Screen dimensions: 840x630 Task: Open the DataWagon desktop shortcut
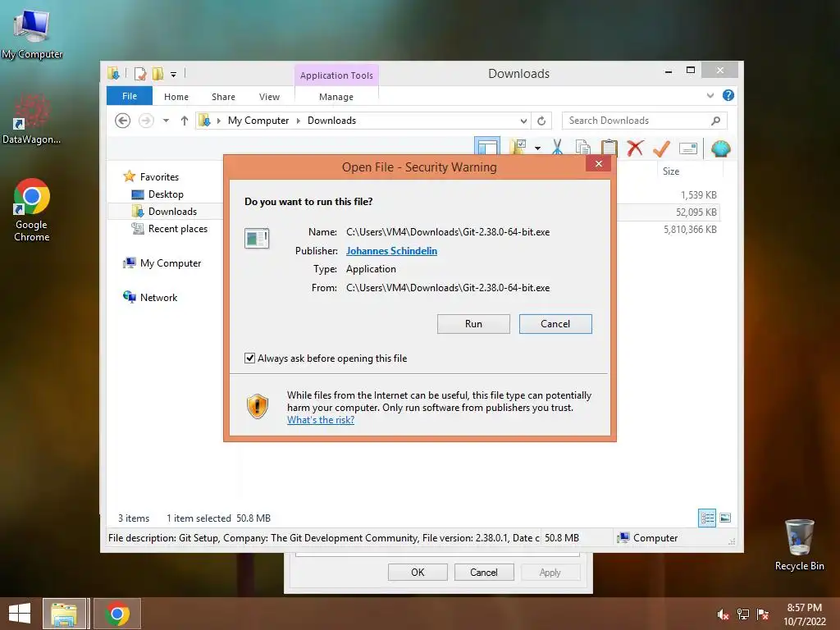click(x=31, y=120)
